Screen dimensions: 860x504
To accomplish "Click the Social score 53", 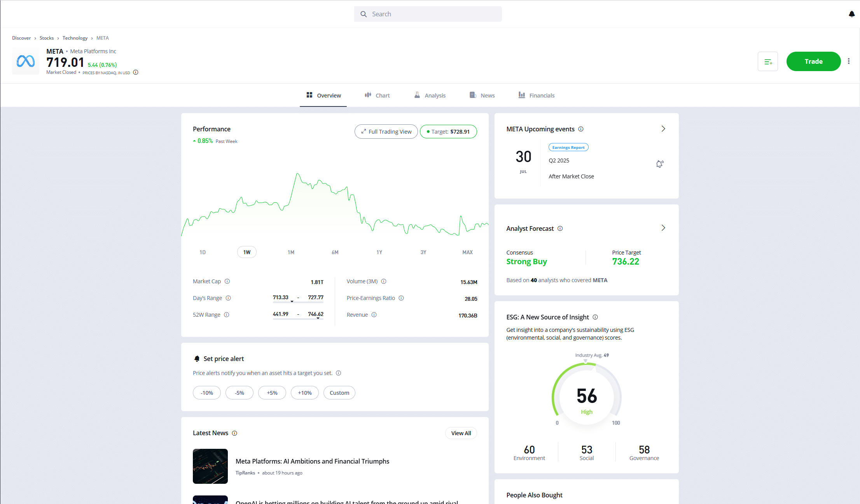I will tap(587, 450).
